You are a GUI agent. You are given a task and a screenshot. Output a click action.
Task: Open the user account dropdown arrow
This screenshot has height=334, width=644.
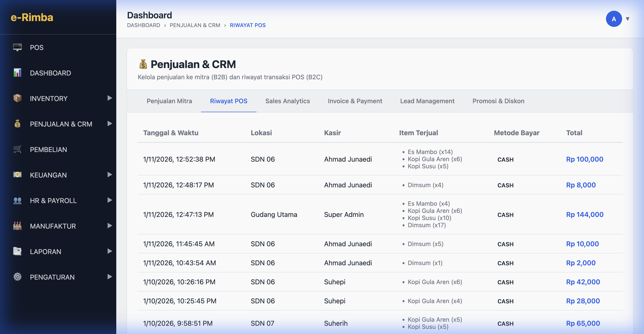(627, 19)
